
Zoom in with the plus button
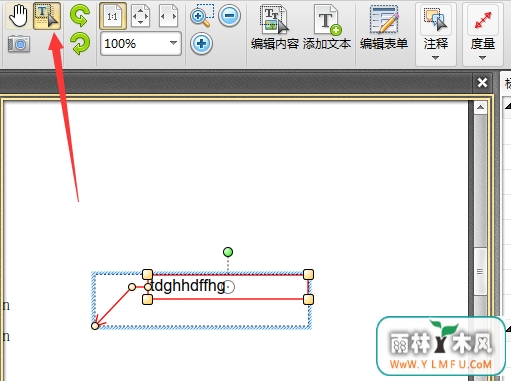coord(201,44)
